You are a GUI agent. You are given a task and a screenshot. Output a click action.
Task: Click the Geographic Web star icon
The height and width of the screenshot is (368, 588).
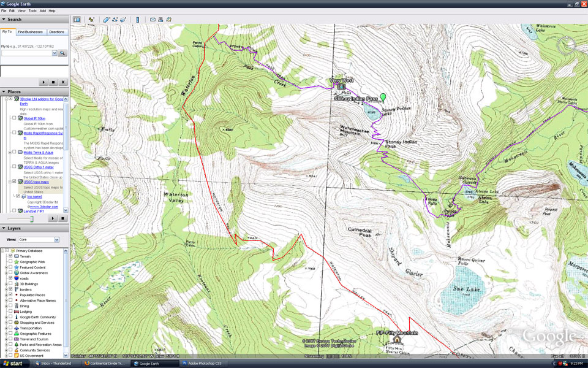click(16, 262)
